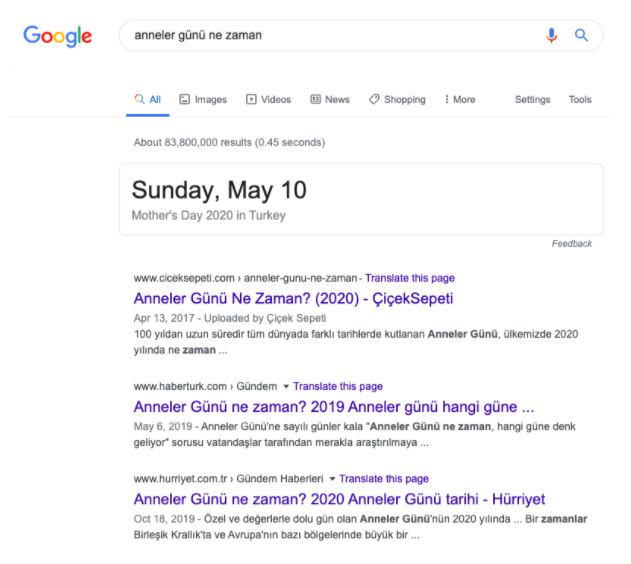
Task: Translate the haberturk.com page
Action: (338, 386)
